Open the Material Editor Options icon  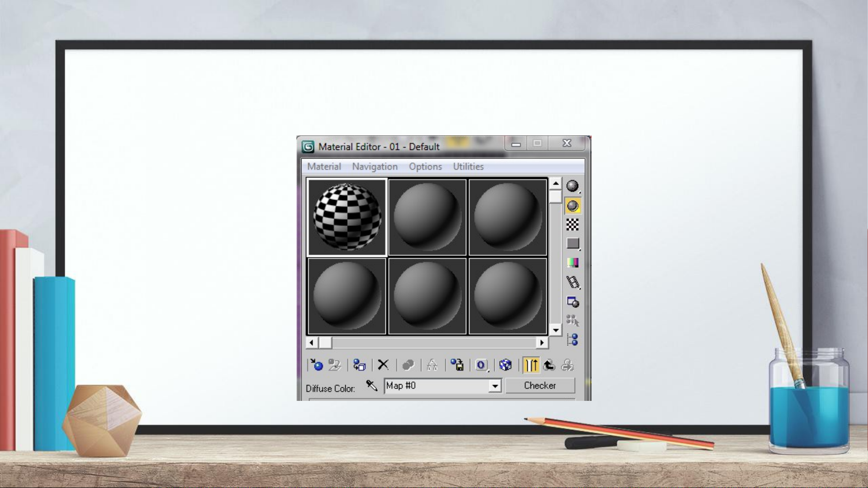pyautogui.click(x=572, y=302)
